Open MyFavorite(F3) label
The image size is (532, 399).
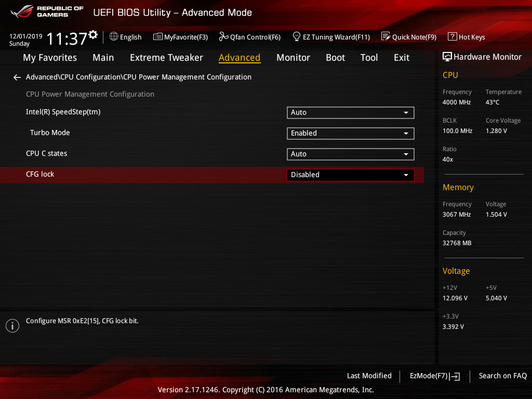[x=186, y=37]
